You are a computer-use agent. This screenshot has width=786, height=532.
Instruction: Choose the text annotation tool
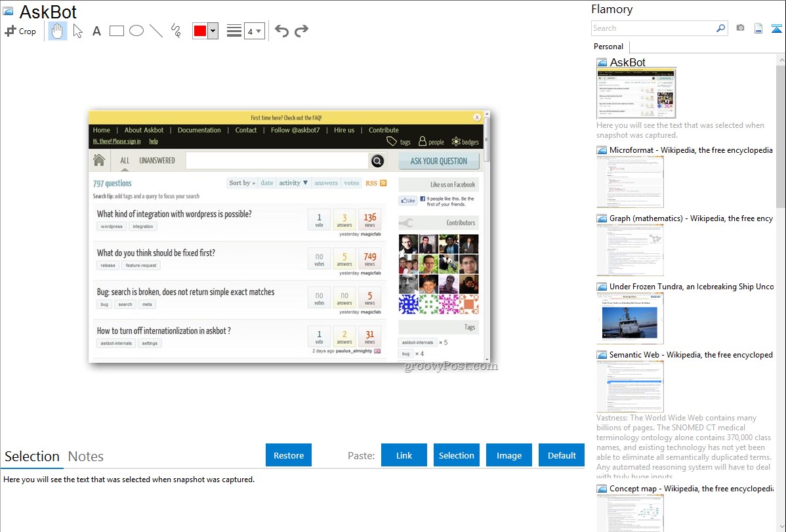pyautogui.click(x=96, y=31)
